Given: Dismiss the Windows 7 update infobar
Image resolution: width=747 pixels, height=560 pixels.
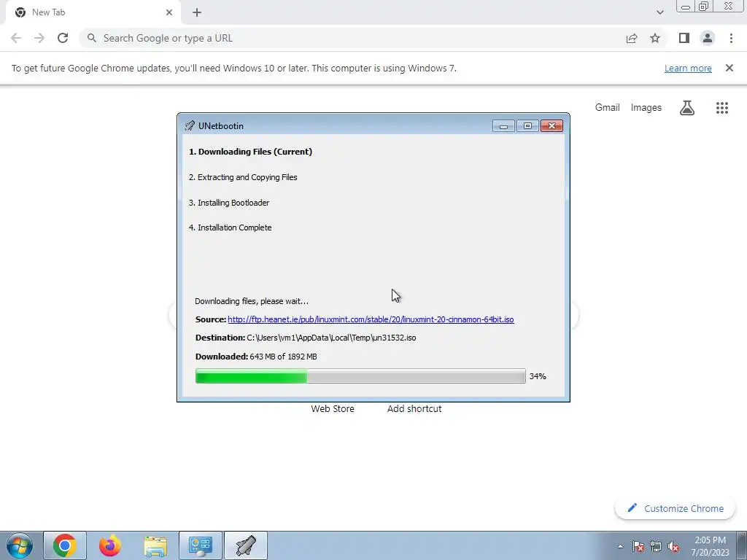Looking at the screenshot, I should tap(729, 68).
